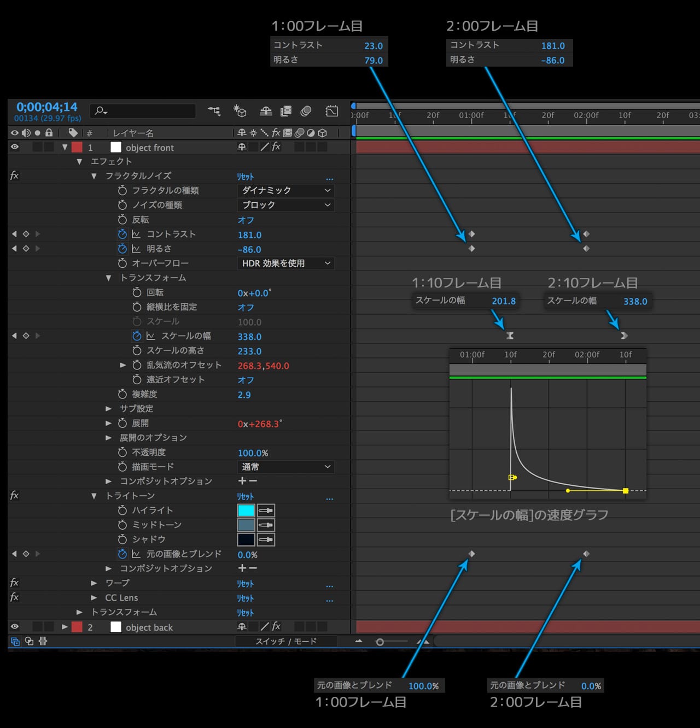Click the スイッチ / モード button
Image resolution: width=700 pixels, height=728 pixels.
pyautogui.click(x=286, y=642)
